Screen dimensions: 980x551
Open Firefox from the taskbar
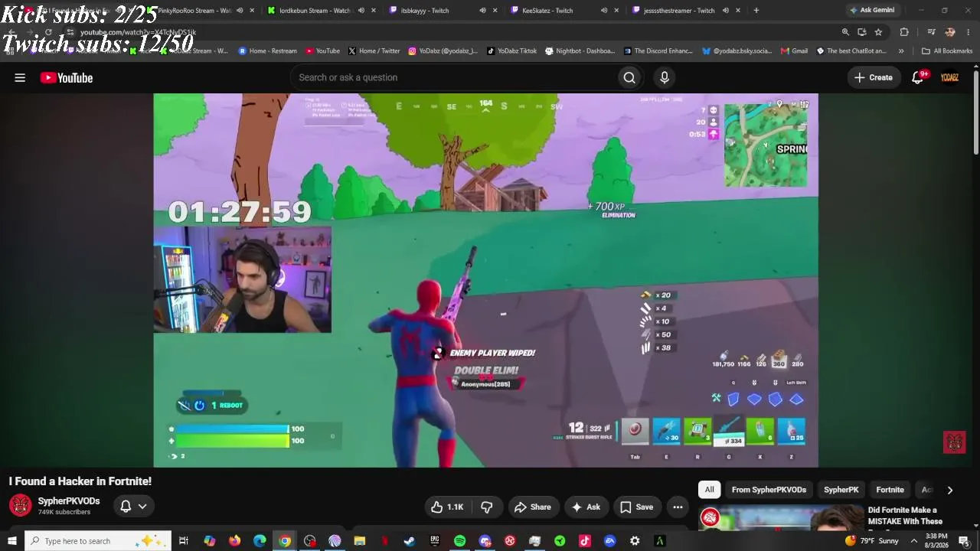coord(234,541)
